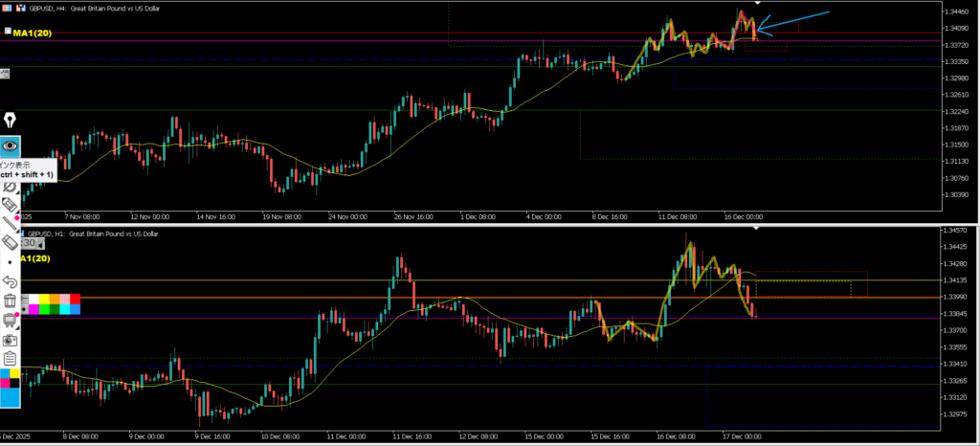Click the second icon beside GBPUSD H4 title
The image size is (980, 446).
pyautogui.click(x=18, y=6)
